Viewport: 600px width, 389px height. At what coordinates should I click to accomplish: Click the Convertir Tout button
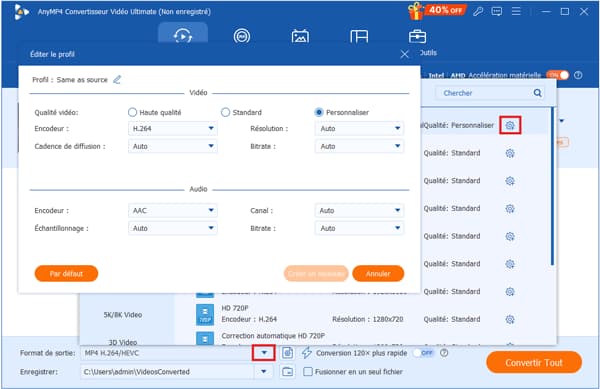(x=534, y=362)
